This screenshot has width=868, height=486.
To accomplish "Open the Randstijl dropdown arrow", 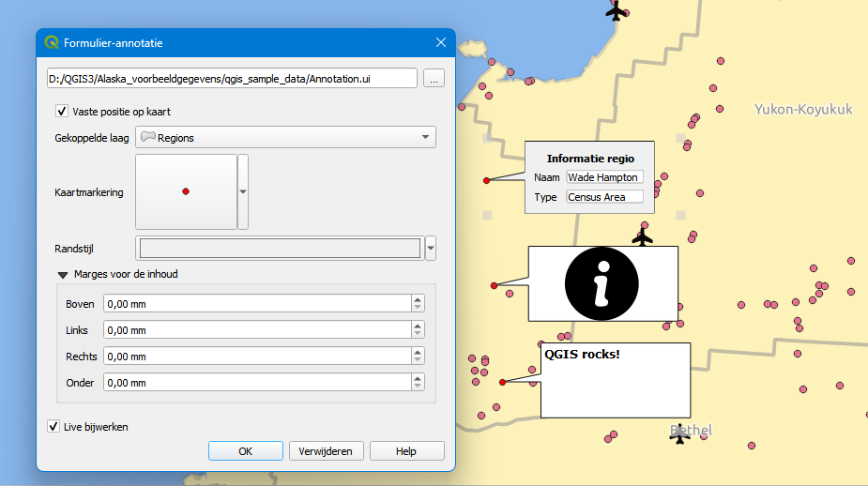I will [431, 248].
